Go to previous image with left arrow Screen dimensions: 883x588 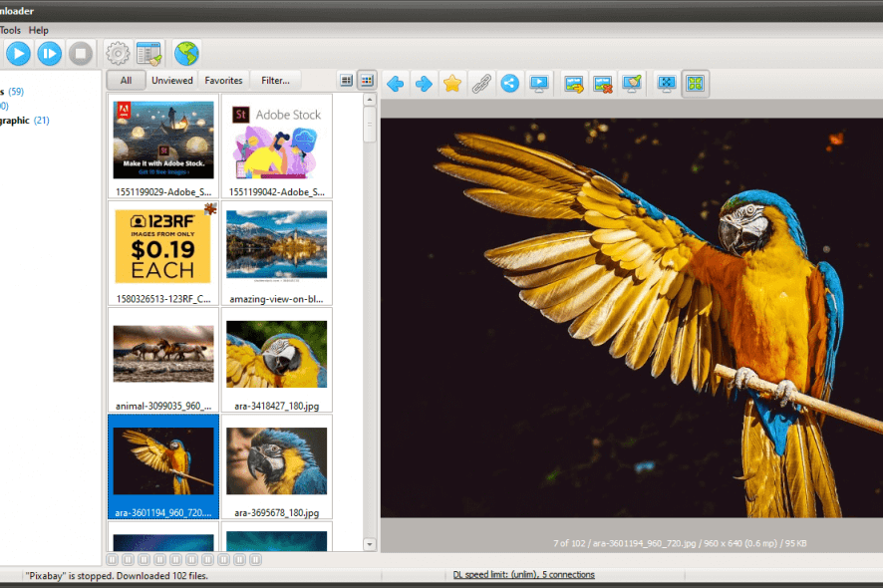point(396,84)
